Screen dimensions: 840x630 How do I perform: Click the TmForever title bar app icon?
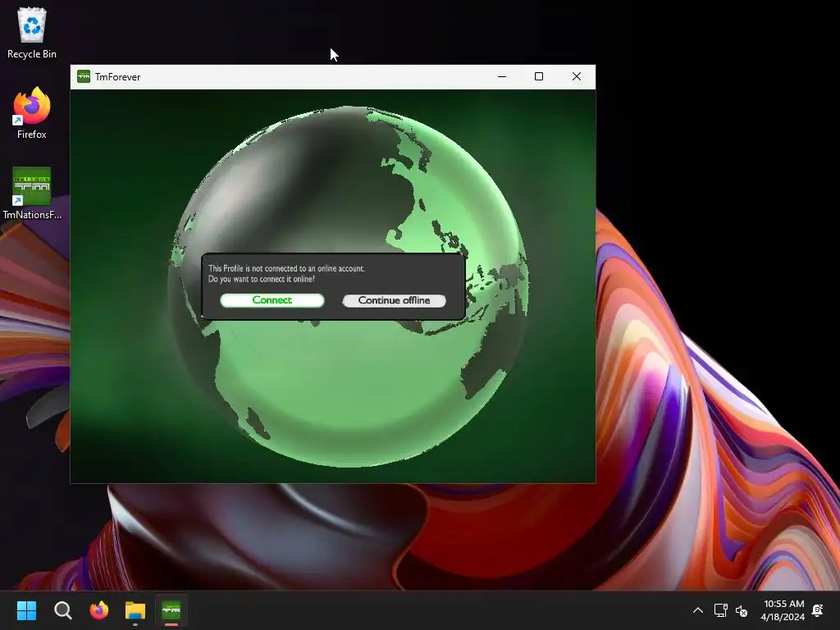(84, 76)
